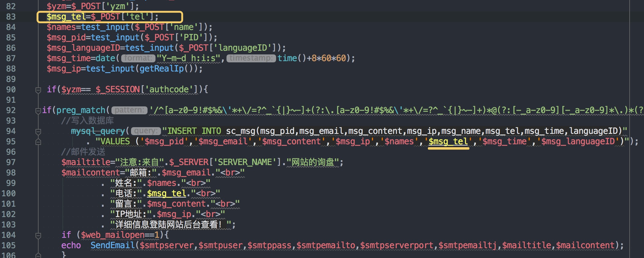644x258 pixels.
Task: Click $msg_tel in the 电话 mail content line
Action: pos(167,193)
